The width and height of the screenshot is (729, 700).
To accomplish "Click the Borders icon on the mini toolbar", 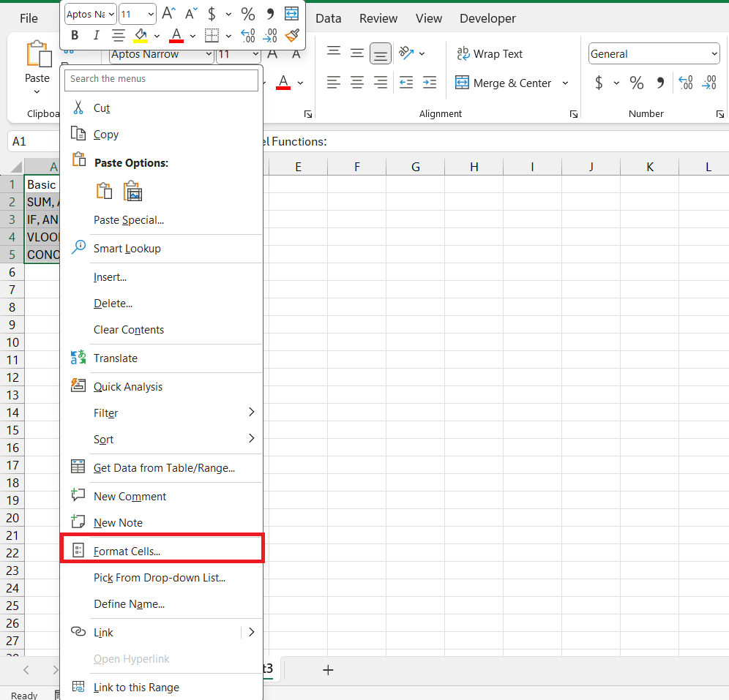I will click(210, 34).
